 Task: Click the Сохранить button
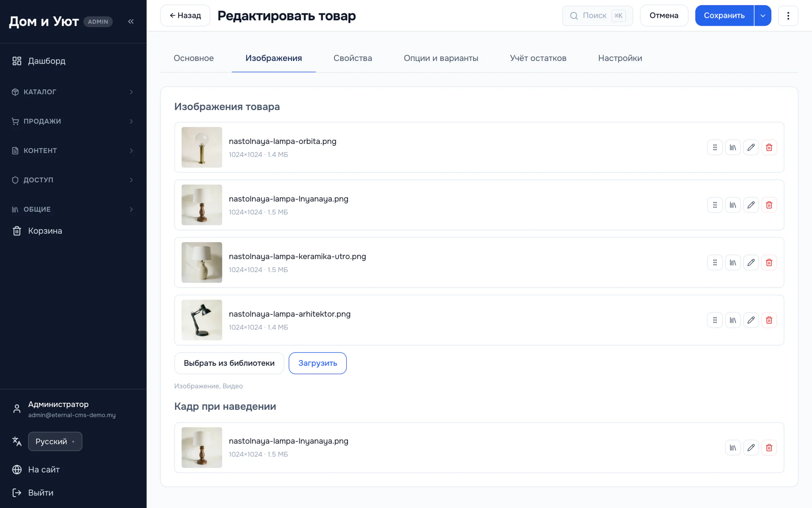tap(724, 16)
